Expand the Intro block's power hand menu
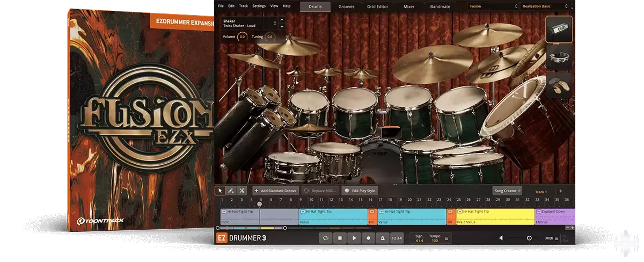The width and height of the screenshot is (644, 262). click(224, 212)
